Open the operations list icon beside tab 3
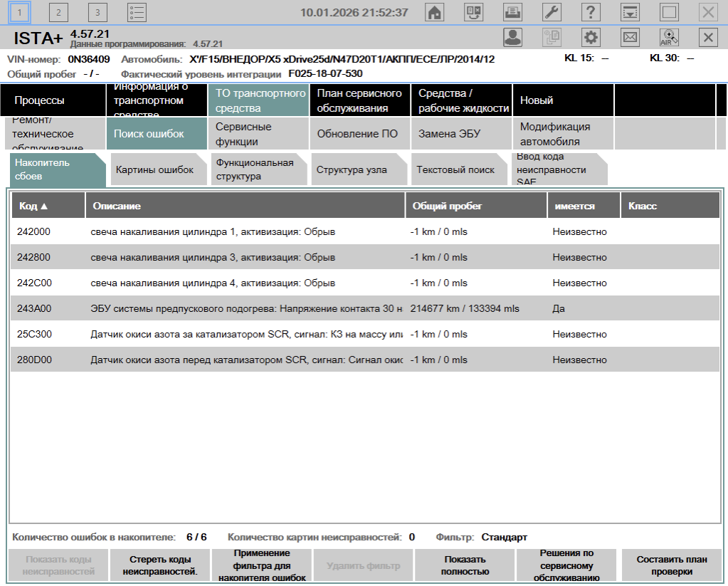The image size is (728, 586). coord(137,12)
